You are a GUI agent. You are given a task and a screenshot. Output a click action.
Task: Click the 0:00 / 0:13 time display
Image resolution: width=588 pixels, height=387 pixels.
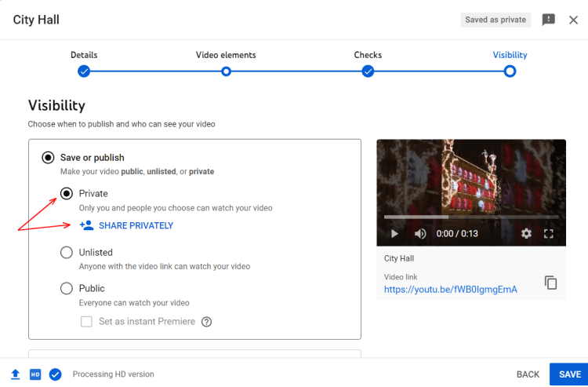(x=457, y=234)
